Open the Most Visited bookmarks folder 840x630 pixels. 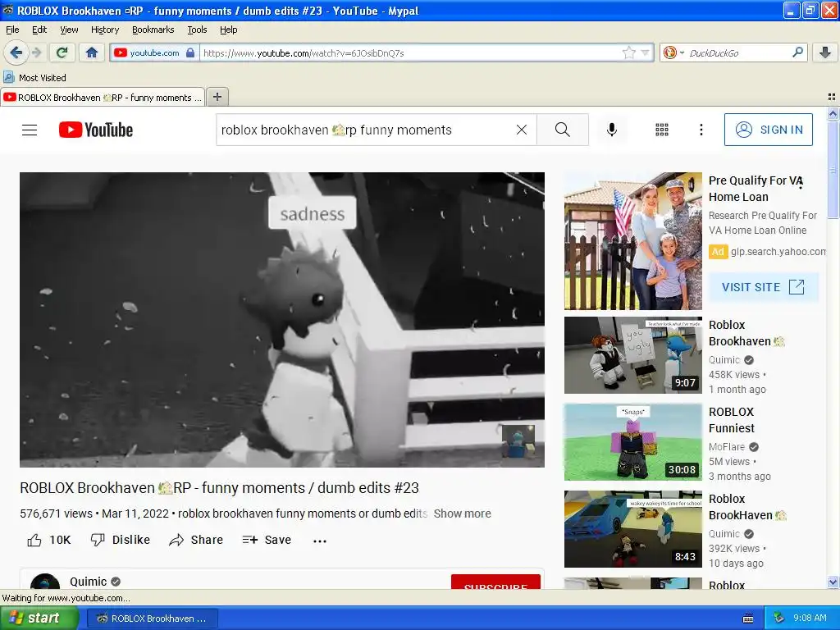click(34, 78)
